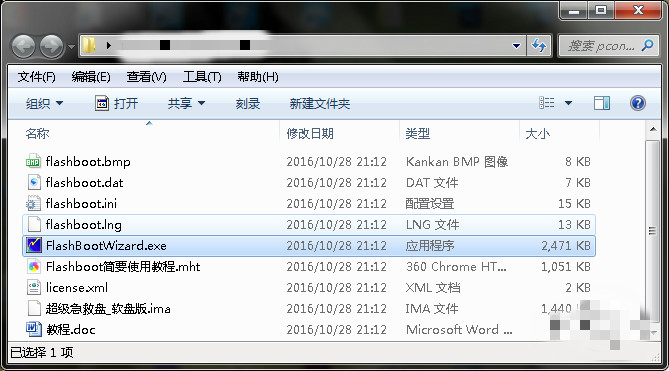Click 新建文件夹 button
This screenshot has height=371, width=669.
pos(320,104)
